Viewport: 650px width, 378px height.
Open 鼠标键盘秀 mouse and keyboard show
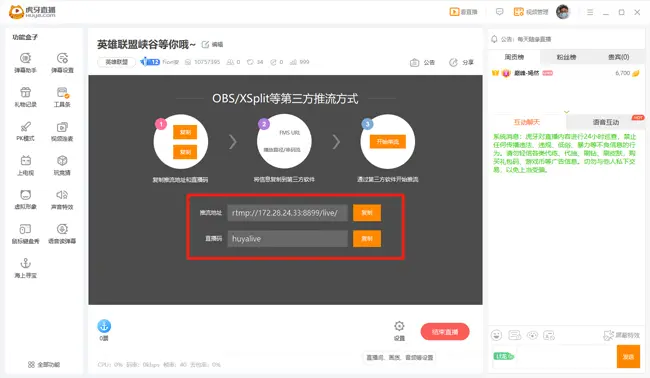coord(25,234)
